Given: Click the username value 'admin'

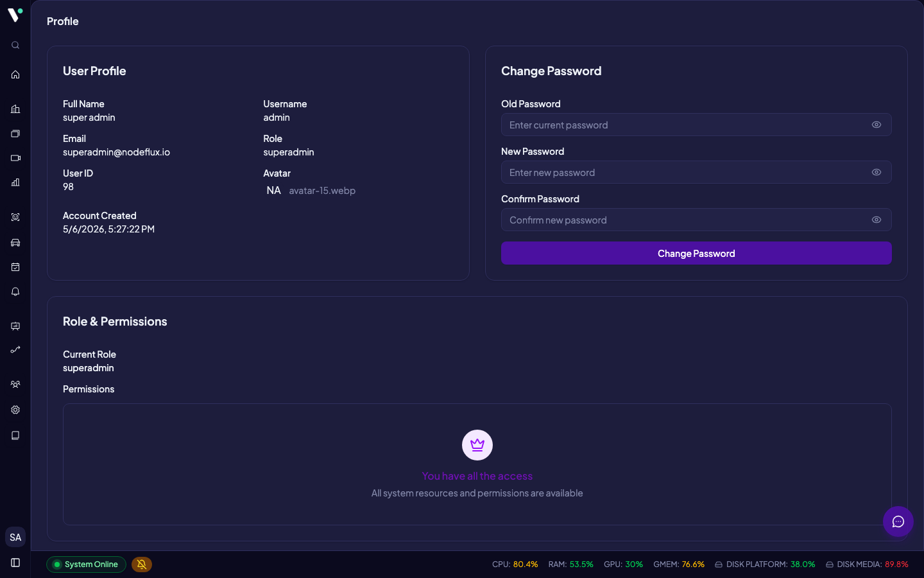Looking at the screenshot, I should pyautogui.click(x=277, y=118).
